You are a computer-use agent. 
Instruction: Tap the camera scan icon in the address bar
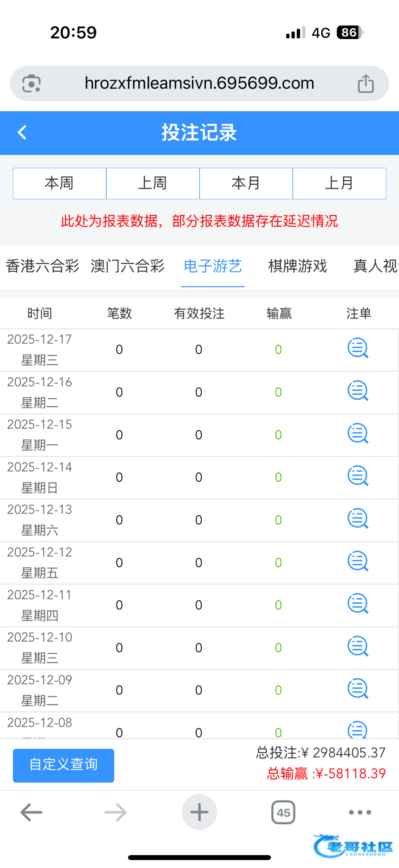[x=31, y=84]
